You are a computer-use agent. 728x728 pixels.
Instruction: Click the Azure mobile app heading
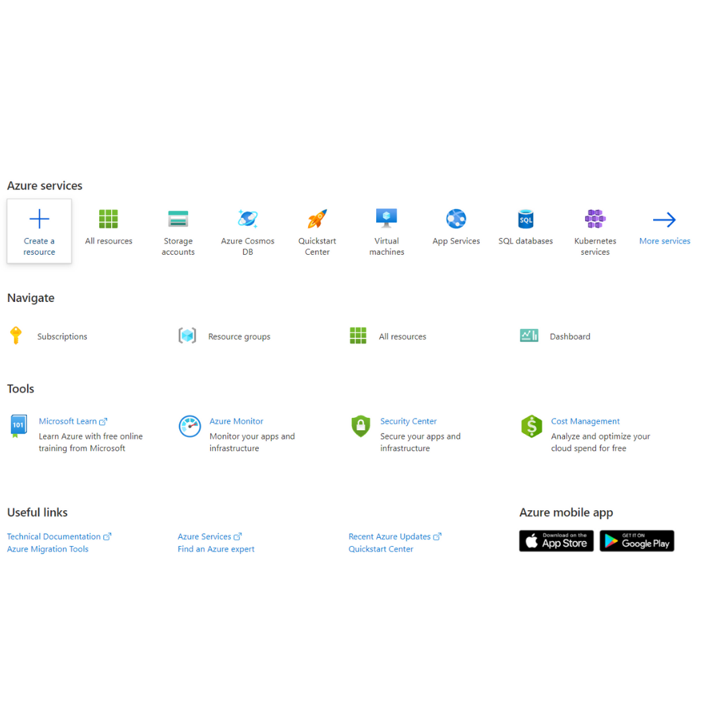click(x=566, y=512)
